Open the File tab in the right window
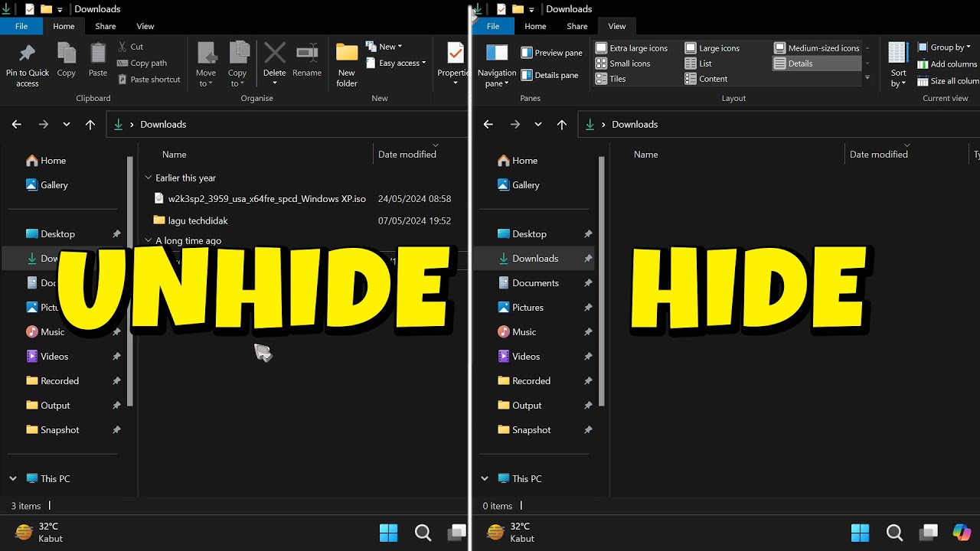Image resolution: width=980 pixels, height=551 pixels. tap(493, 26)
